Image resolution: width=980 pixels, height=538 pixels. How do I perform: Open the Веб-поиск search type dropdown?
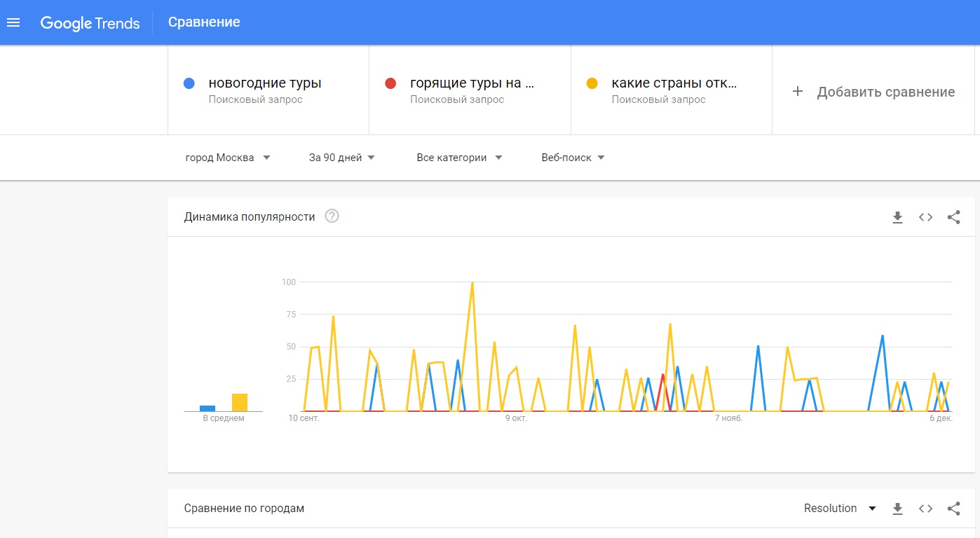[573, 158]
